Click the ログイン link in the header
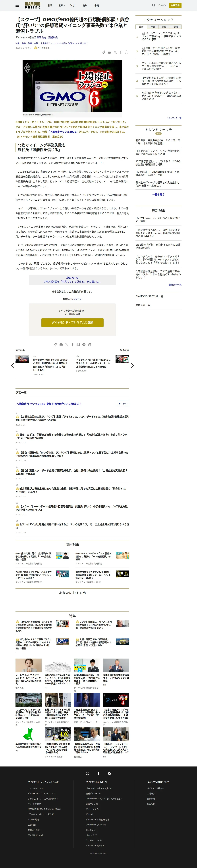Screen dimensions: 197x868 coord(162,5)
